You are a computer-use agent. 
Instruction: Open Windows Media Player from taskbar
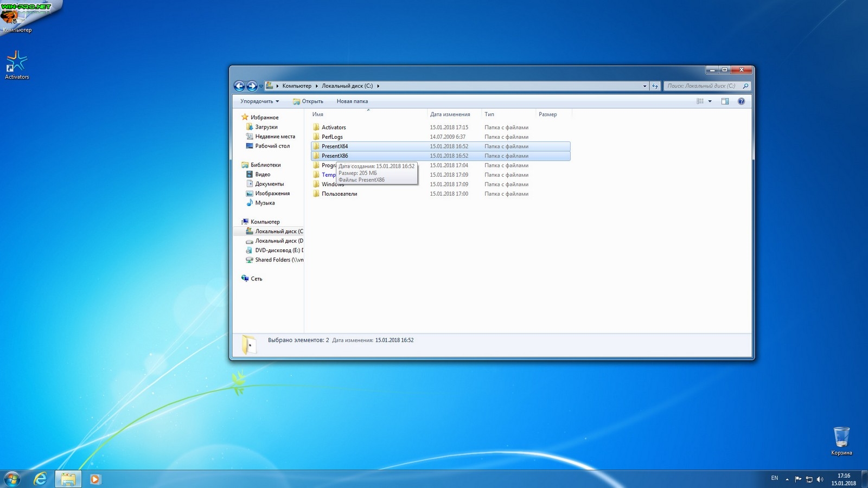point(95,479)
